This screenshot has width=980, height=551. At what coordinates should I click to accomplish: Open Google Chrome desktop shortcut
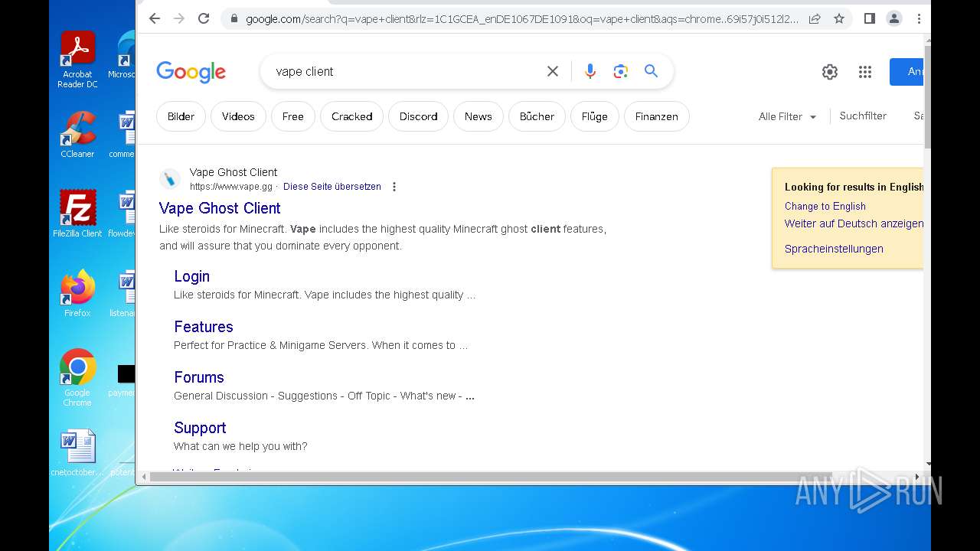coord(77,377)
